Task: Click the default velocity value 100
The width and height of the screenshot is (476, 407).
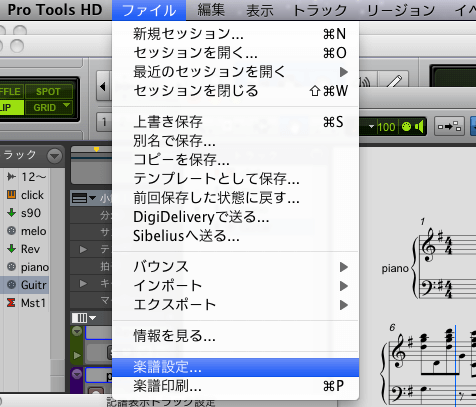Action: click(386, 127)
